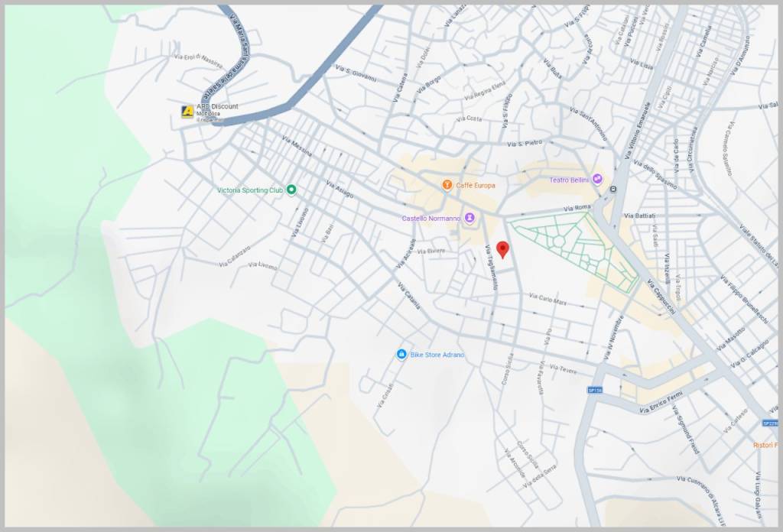This screenshot has height=532, width=783.
Task: Select the Caffè Europa restaurant icon
Action: tap(447, 185)
